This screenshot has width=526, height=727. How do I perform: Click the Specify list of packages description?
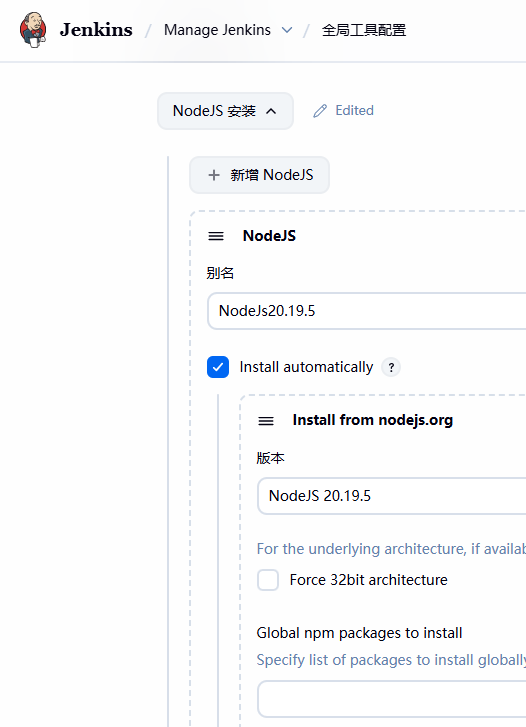tap(391, 660)
